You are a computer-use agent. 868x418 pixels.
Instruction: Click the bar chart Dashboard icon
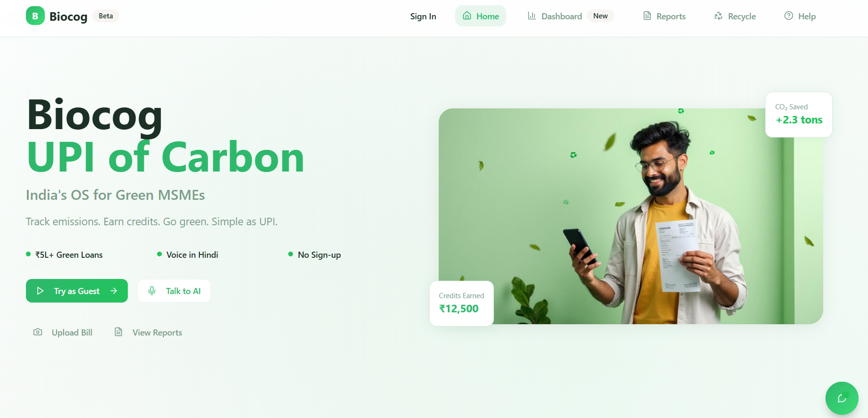[x=532, y=16]
